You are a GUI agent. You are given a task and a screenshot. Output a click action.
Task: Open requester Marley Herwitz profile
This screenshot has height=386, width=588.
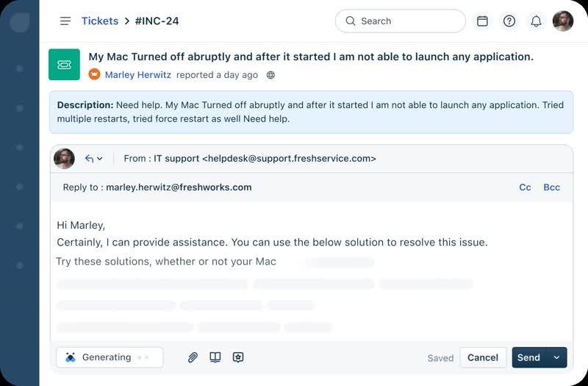coord(138,75)
